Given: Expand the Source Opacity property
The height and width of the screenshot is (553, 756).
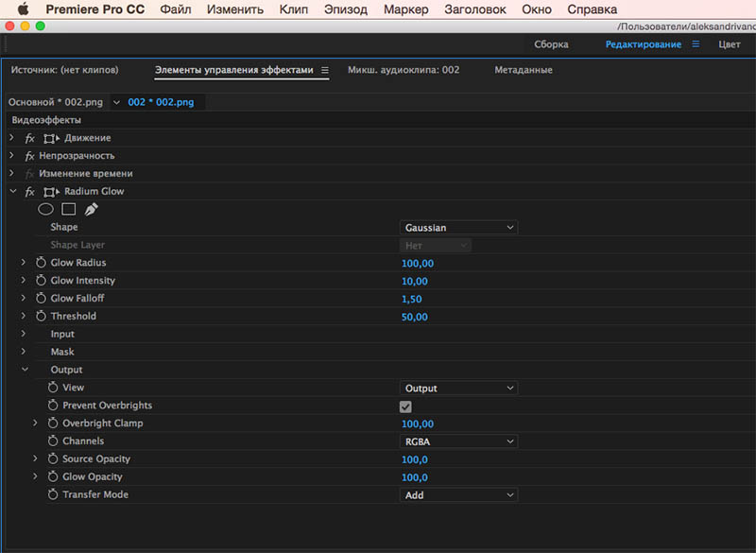Looking at the screenshot, I should click(35, 458).
